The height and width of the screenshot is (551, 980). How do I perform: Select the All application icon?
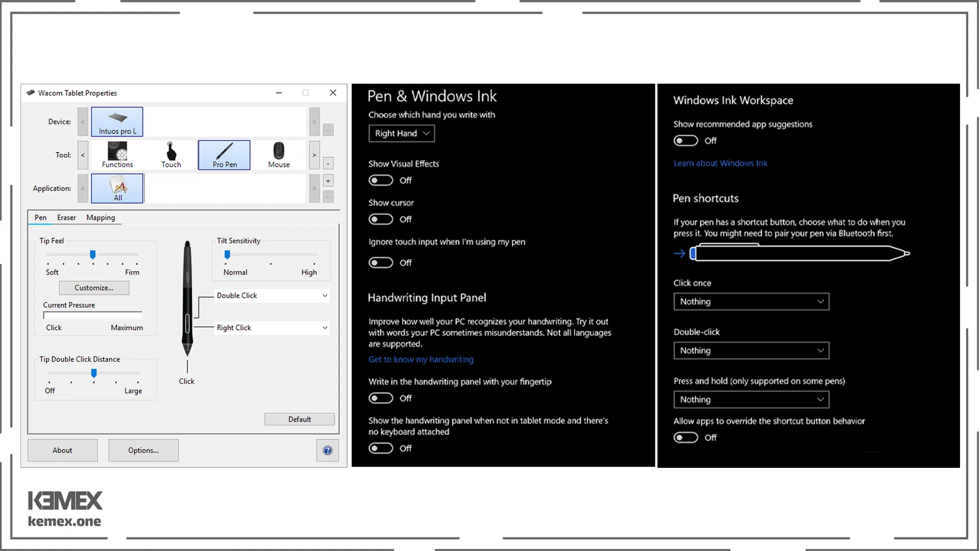(117, 188)
